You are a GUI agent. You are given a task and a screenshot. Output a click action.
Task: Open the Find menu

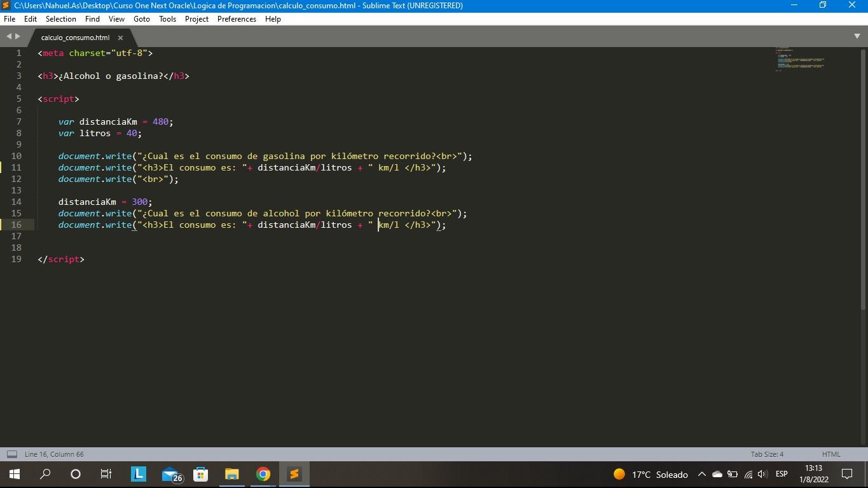[x=92, y=19]
